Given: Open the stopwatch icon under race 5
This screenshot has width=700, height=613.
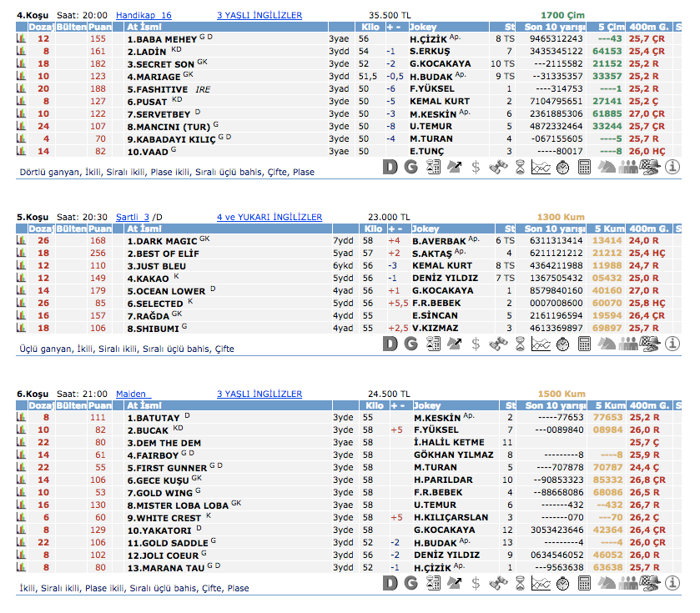Looking at the screenshot, I should click(x=562, y=343).
